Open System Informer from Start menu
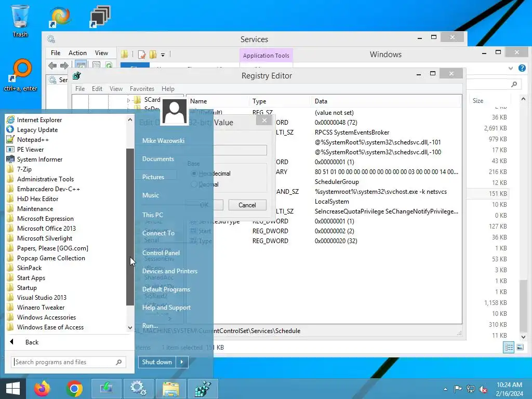This screenshot has height=399, width=532. pyautogui.click(x=39, y=159)
